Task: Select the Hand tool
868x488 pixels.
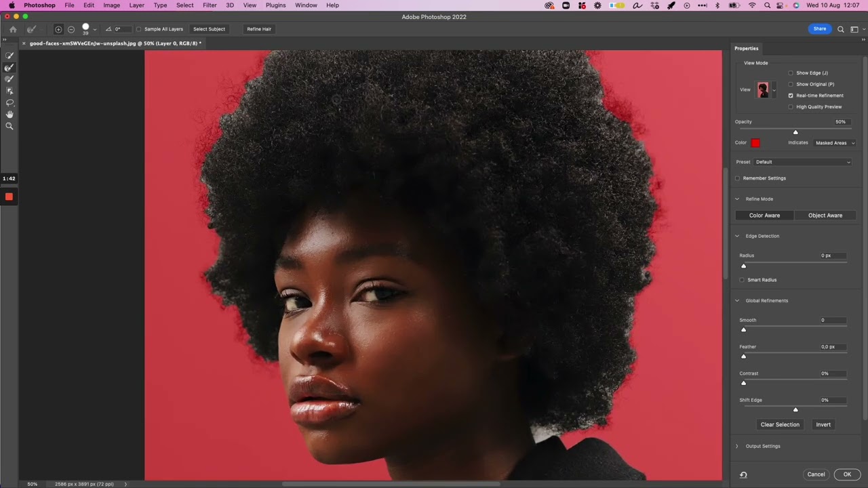Action: [x=9, y=115]
